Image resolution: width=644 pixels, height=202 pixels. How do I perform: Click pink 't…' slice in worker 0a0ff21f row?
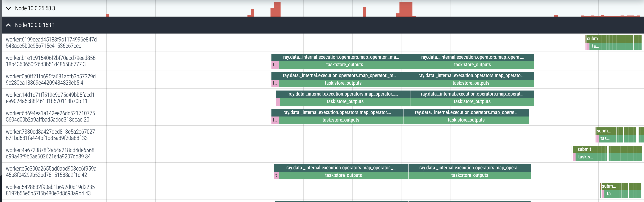tap(275, 83)
